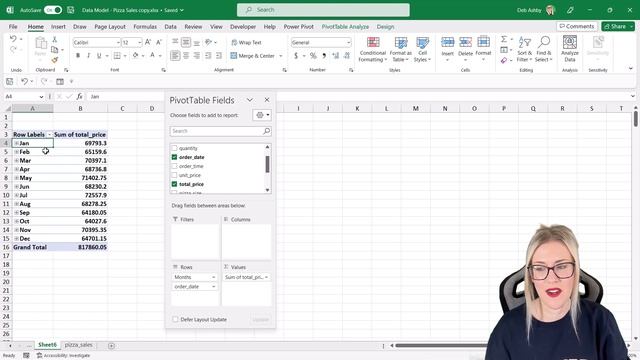Open Power Pivot tab

pos(298,27)
